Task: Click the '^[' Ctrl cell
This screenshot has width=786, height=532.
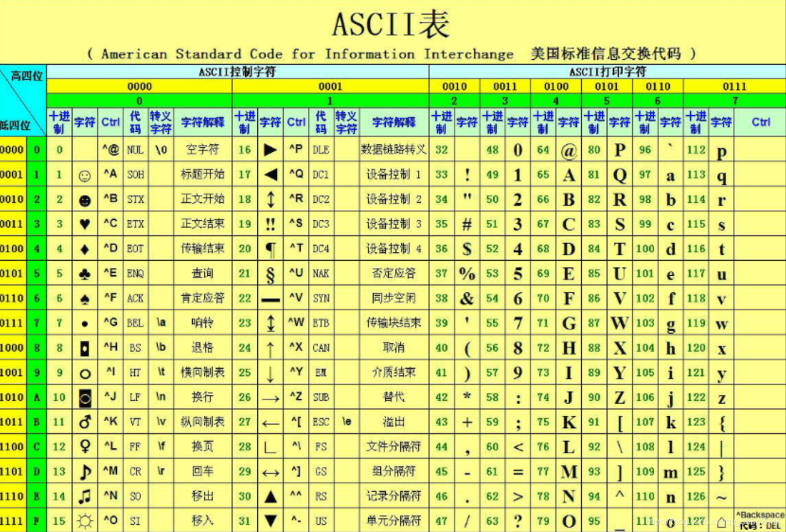Action: click(x=296, y=421)
